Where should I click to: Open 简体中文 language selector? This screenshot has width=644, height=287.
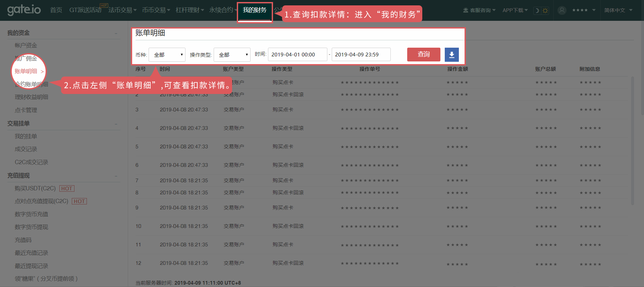[x=618, y=10]
